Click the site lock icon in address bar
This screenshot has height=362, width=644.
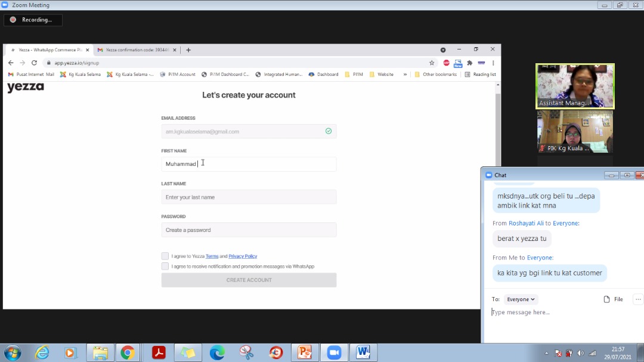[x=48, y=63]
